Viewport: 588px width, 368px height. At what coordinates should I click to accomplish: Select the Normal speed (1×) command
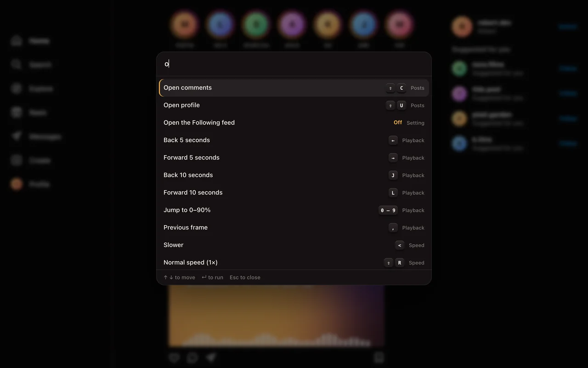point(294,262)
